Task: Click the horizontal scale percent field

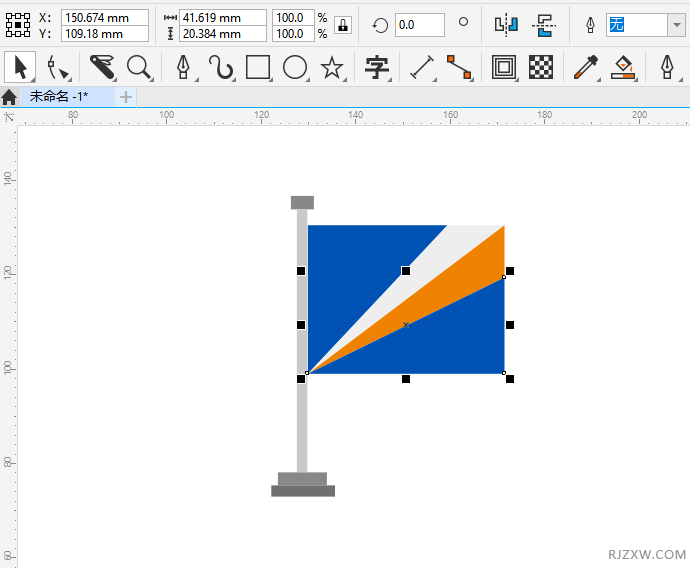Action: tap(293, 18)
